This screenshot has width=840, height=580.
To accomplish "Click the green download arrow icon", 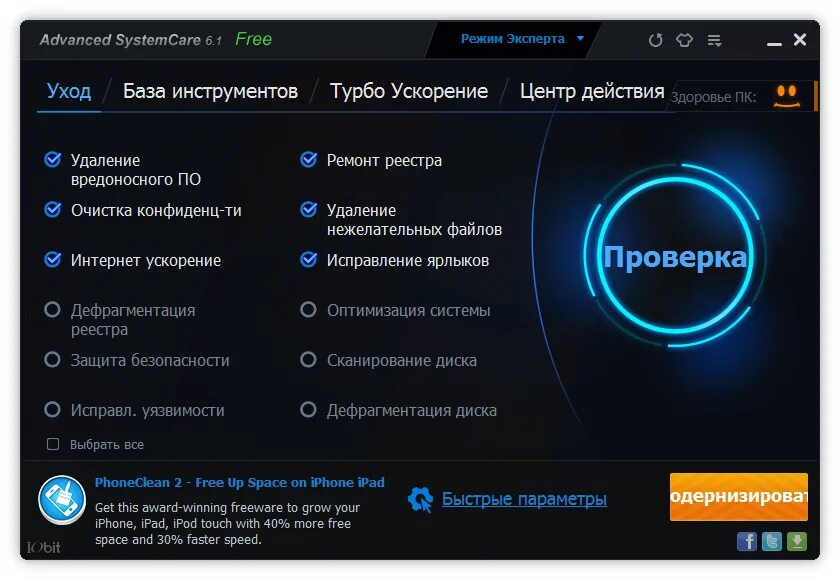I will tap(797, 541).
